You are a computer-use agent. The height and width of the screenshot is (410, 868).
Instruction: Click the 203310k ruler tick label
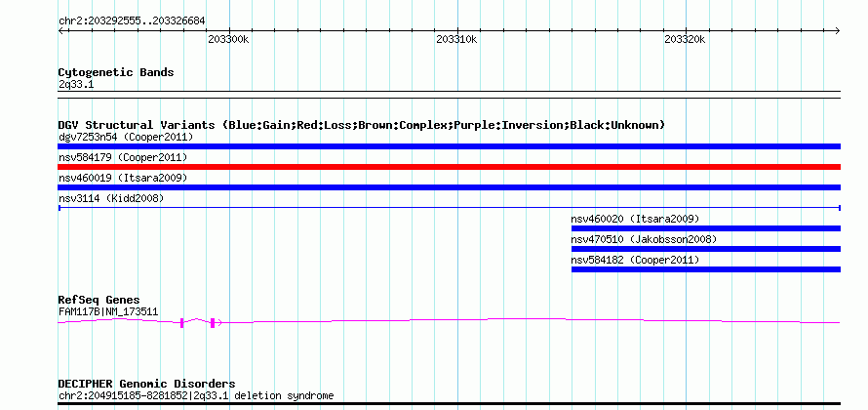point(457,39)
